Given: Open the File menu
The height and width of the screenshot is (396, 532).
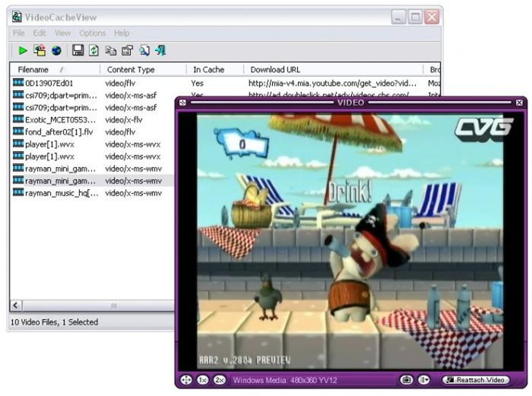Looking at the screenshot, I should [19, 33].
